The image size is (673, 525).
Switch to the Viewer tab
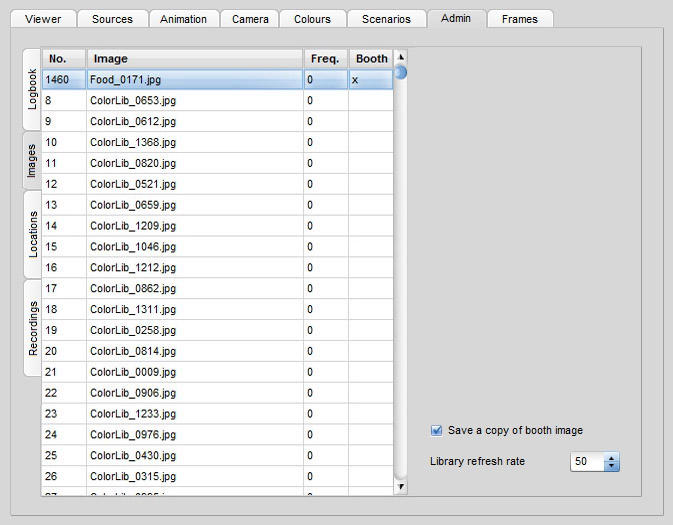click(49, 19)
